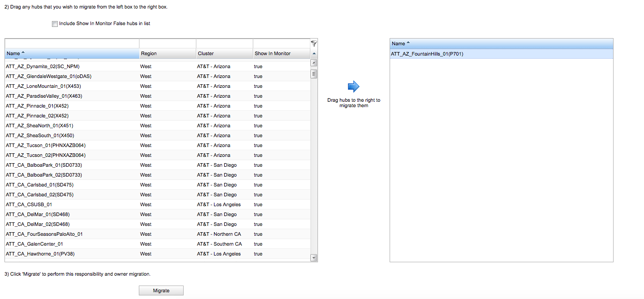Select the ATT_CA_GalenCenter_01 hub row
644x299 pixels.
click(34, 244)
